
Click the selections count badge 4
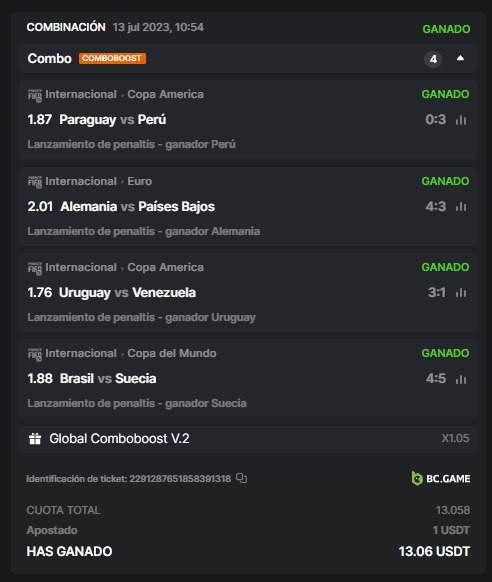(433, 59)
